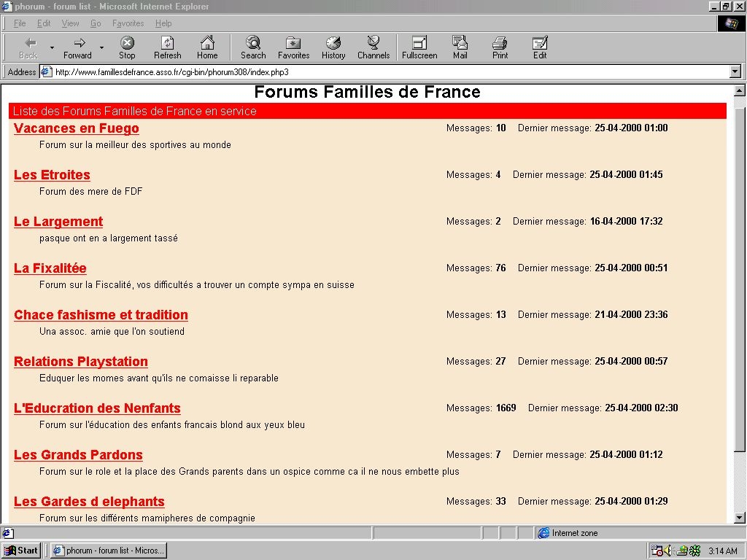Open the Vacances en Fuego forum link

click(76, 128)
